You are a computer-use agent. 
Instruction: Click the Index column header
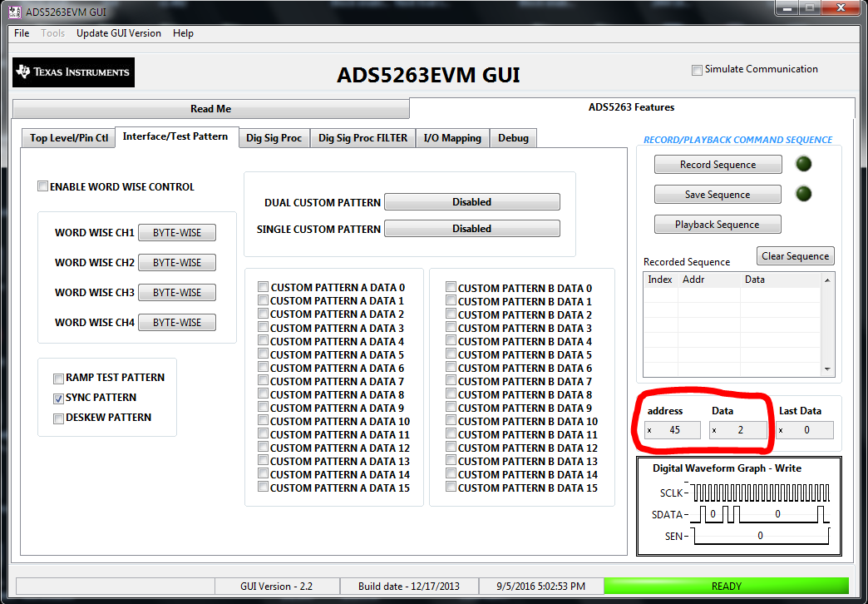point(660,280)
